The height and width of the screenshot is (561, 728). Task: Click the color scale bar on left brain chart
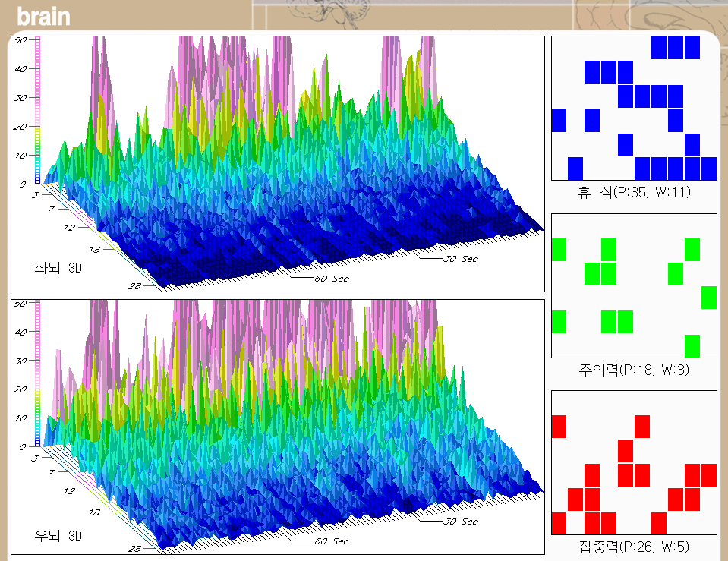[x=38, y=110]
